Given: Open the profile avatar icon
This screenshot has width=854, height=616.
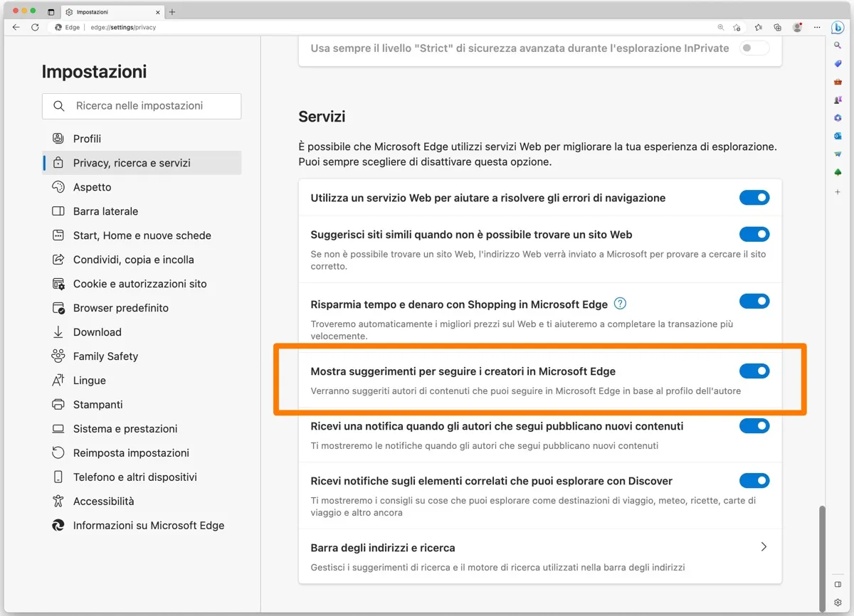Looking at the screenshot, I should tap(797, 28).
